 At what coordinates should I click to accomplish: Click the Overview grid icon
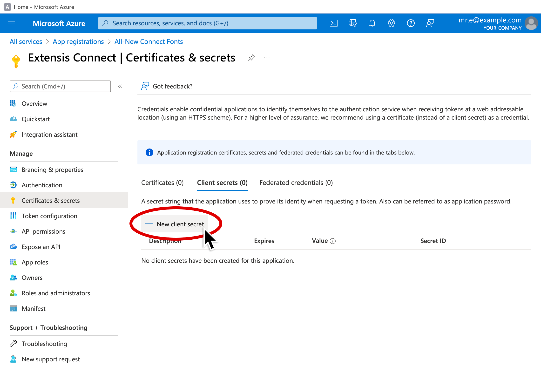pyautogui.click(x=13, y=103)
